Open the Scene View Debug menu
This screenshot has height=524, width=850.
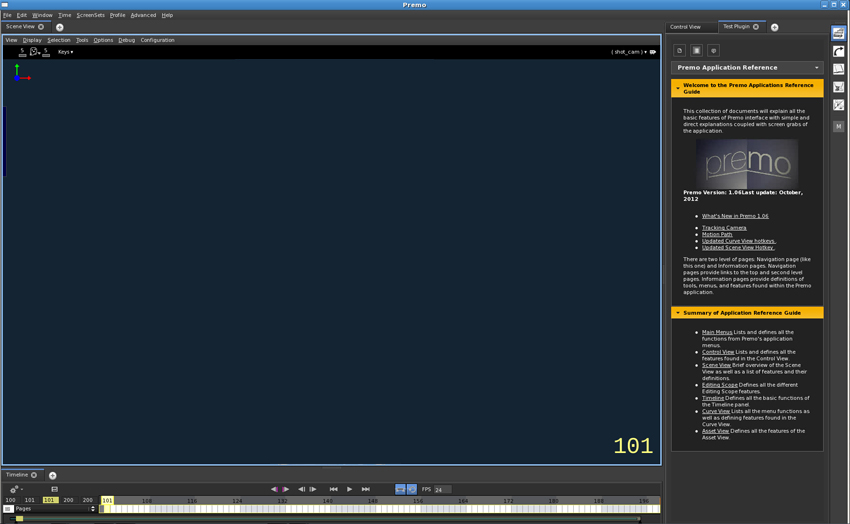pyautogui.click(x=126, y=40)
